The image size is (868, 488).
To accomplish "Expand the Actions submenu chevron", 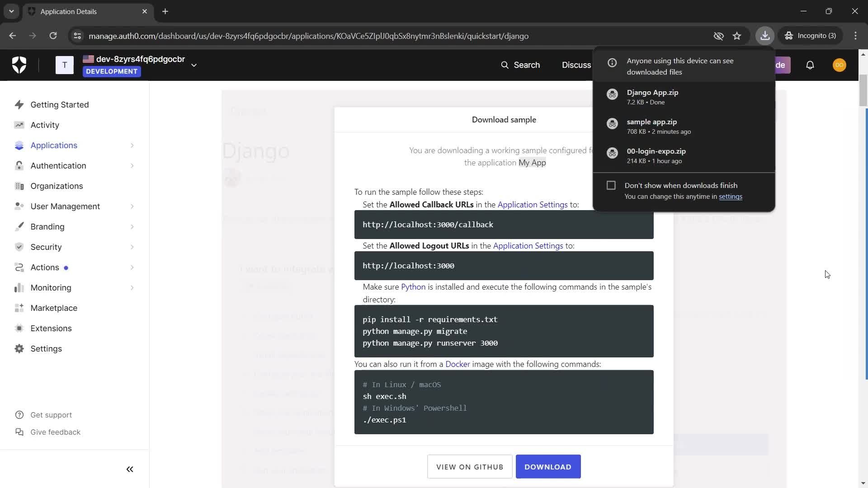I will (x=132, y=267).
